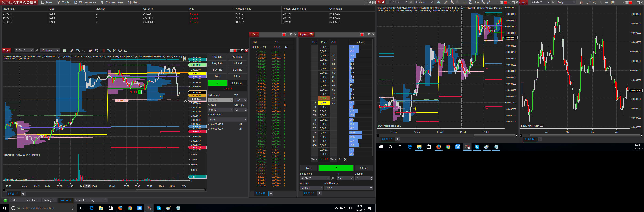
Task: Open the New menu
Action: coord(47,2)
